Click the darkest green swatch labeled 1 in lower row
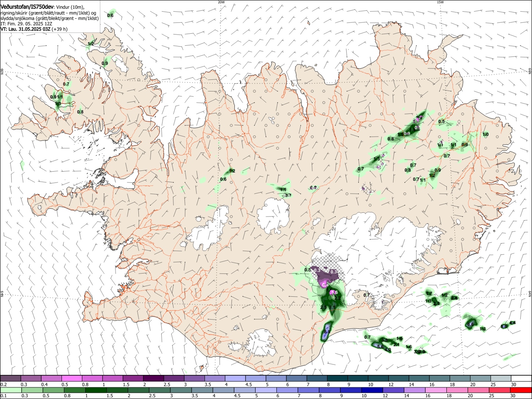 [x=96, y=390]
